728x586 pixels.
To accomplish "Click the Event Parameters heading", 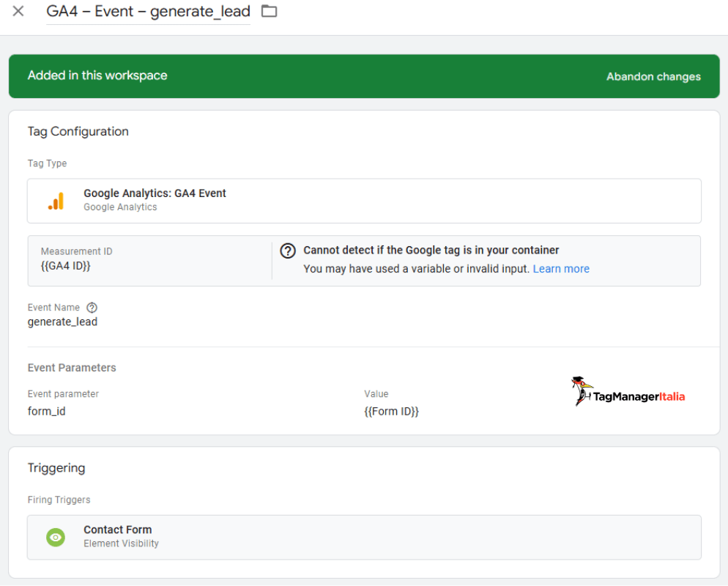I will pyautogui.click(x=72, y=368).
